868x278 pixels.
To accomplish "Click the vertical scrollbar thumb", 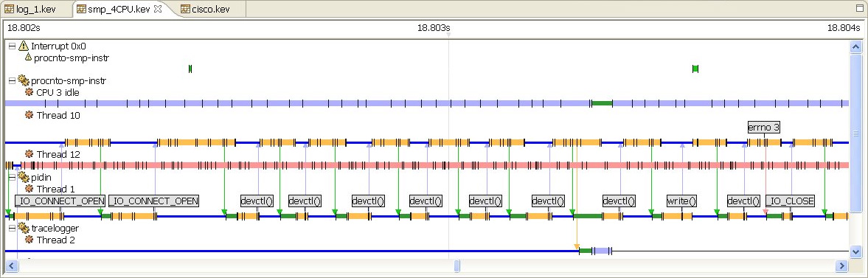I will pos(855,133).
